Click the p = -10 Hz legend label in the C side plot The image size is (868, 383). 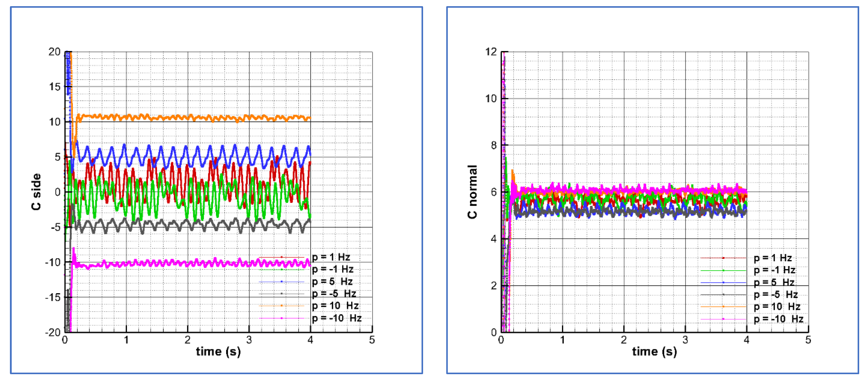tap(337, 318)
